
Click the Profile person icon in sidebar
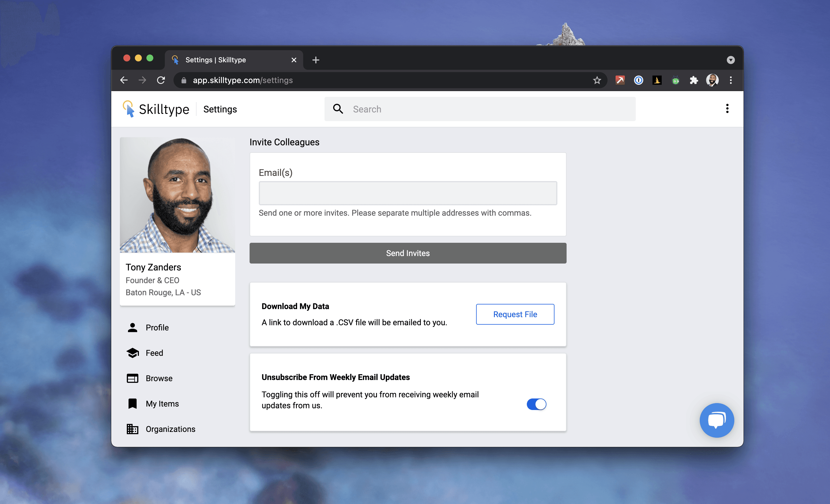132,327
